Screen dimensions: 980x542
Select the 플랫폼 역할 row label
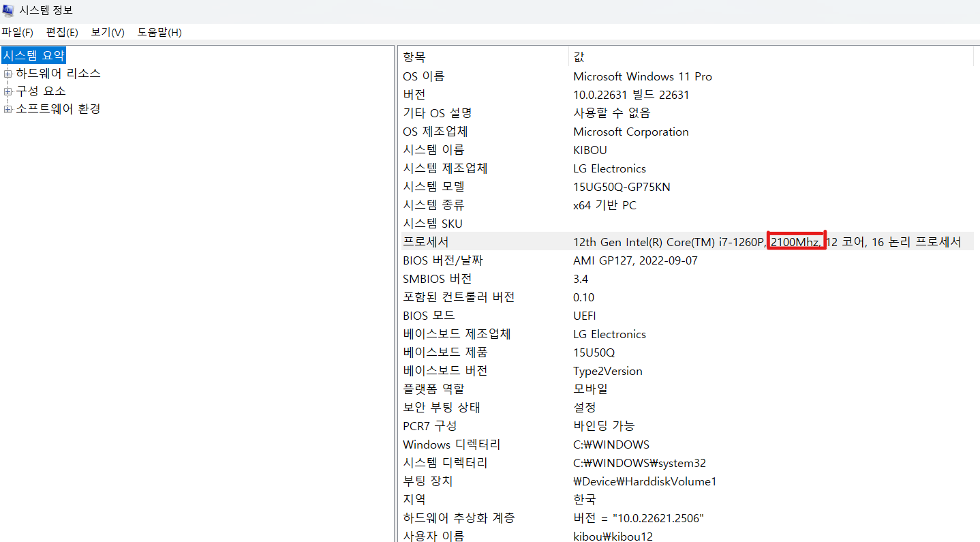click(433, 389)
